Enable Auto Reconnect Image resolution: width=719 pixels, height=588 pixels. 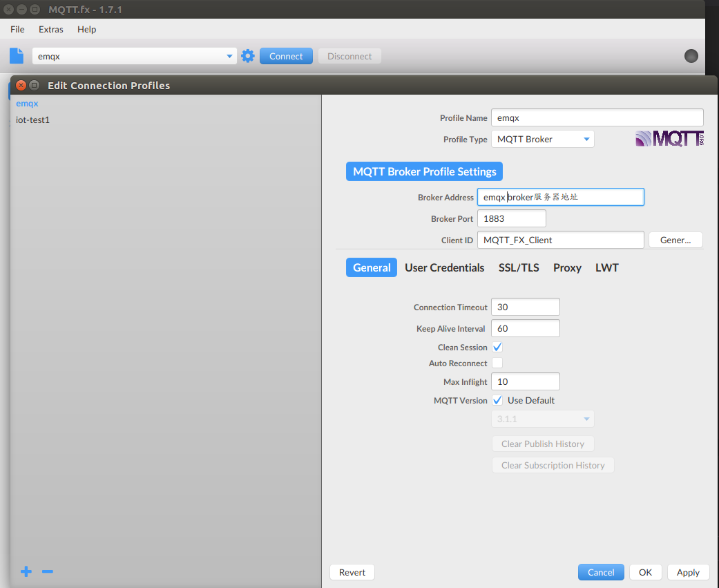[x=497, y=363]
